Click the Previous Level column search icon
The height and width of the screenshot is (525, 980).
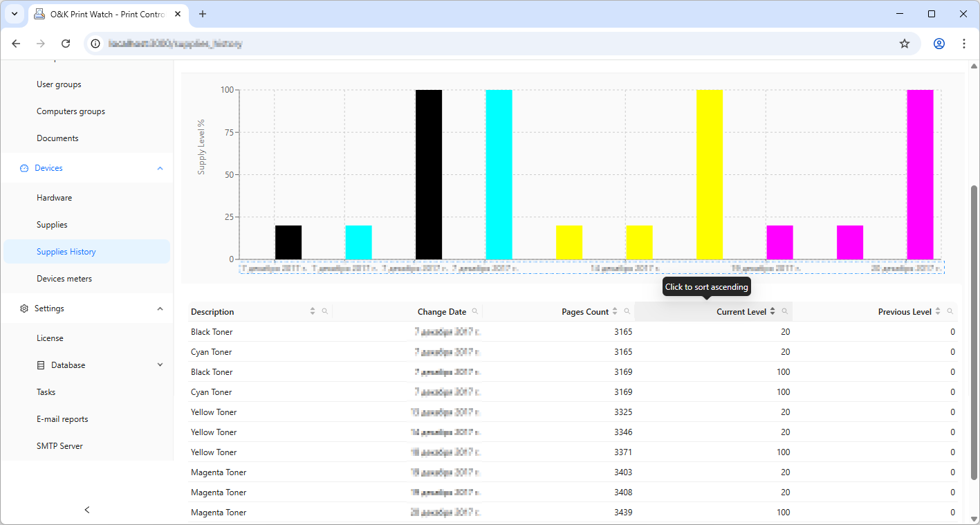click(950, 312)
